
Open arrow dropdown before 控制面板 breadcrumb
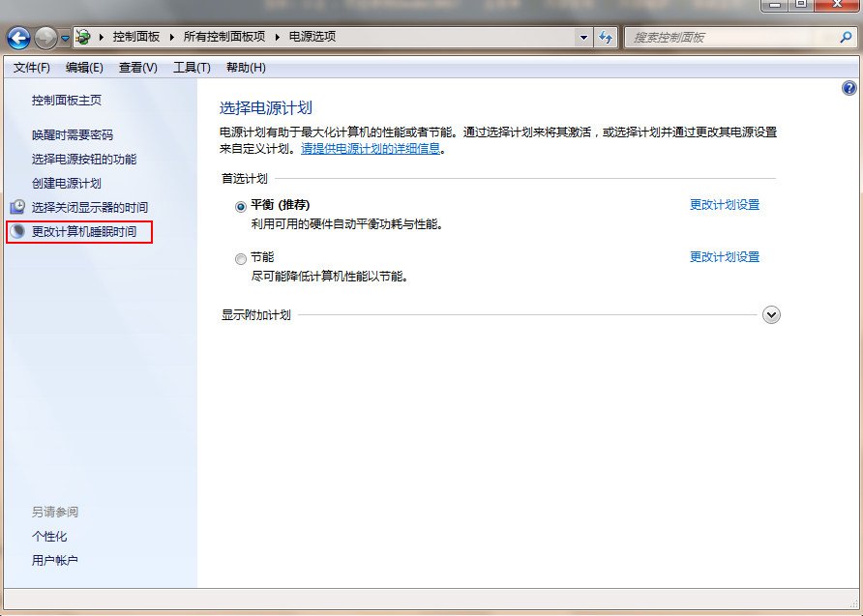(x=102, y=37)
